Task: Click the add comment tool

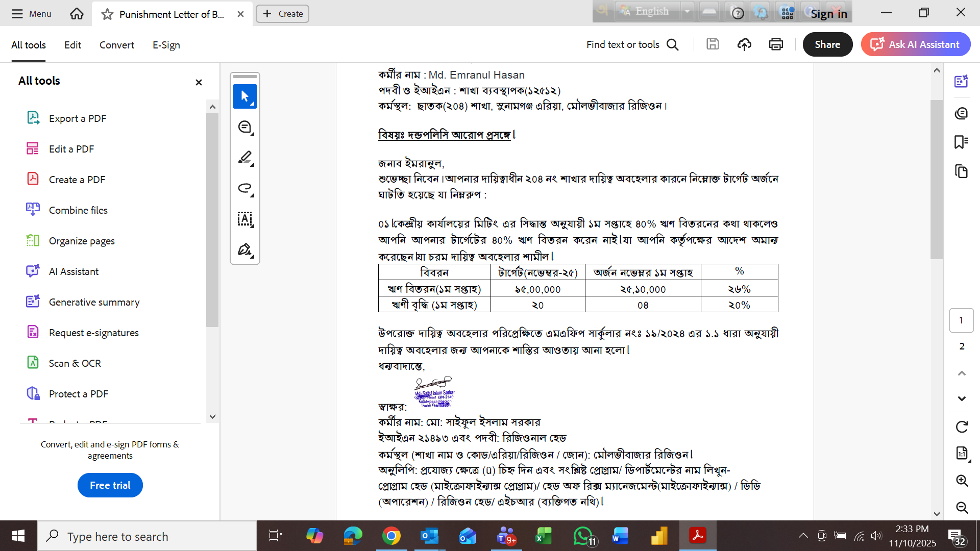Action: click(x=244, y=127)
